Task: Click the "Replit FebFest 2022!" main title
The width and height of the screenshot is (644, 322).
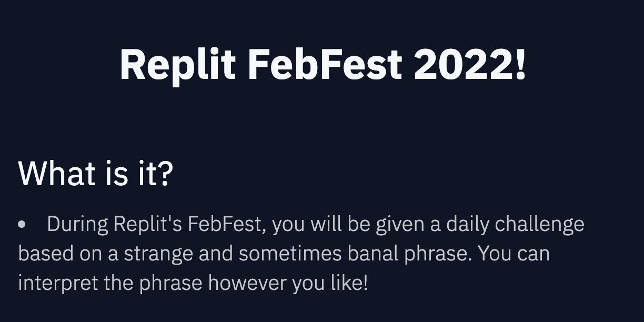Action: [323, 65]
